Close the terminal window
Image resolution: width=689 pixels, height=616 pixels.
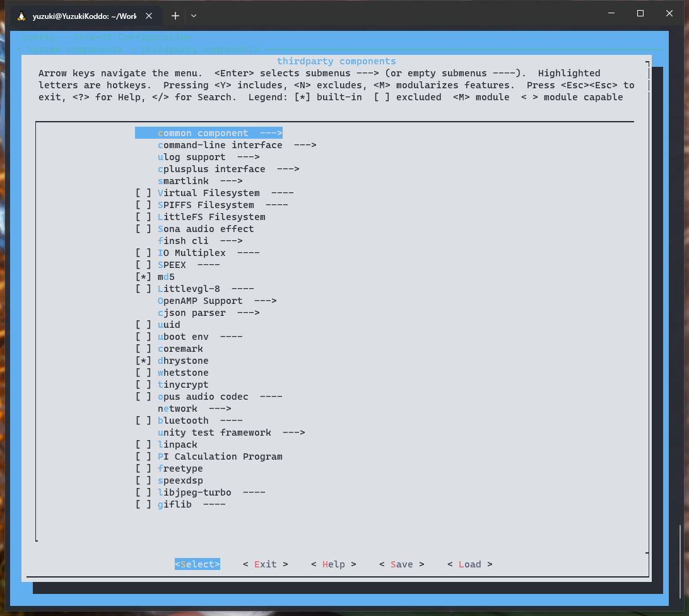click(x=669, y=13)
